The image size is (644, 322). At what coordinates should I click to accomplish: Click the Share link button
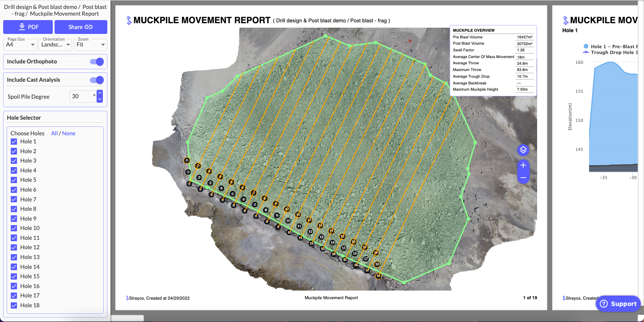pos(80,27)
